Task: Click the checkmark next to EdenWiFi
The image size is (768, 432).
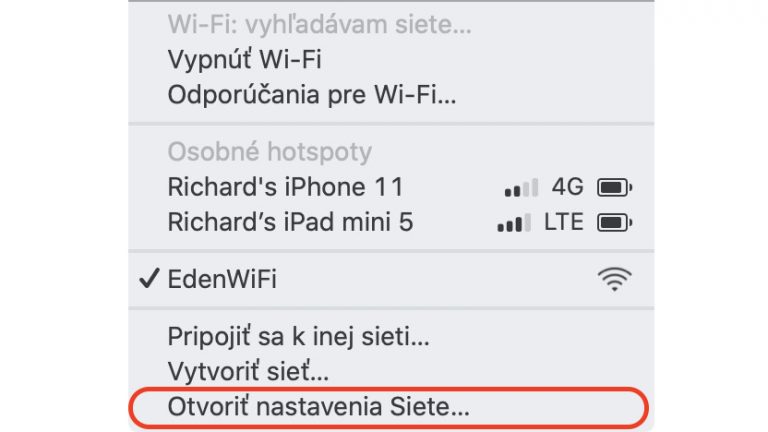Action: [x=149, y=279]
